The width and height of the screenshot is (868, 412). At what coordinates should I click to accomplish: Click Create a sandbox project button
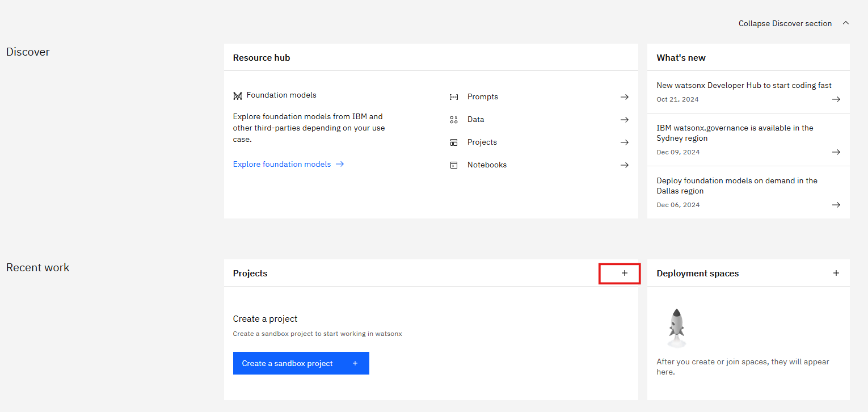(x=301, y=363)
